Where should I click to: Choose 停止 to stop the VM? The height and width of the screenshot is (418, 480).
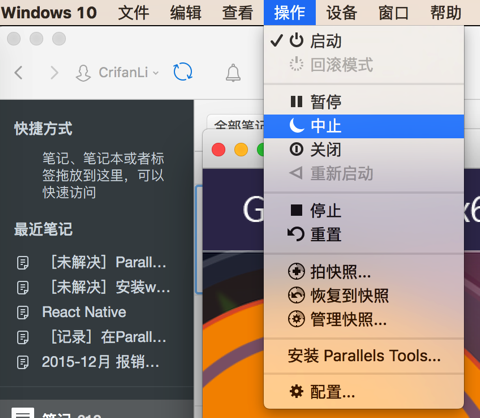click(x=364, y=211)
